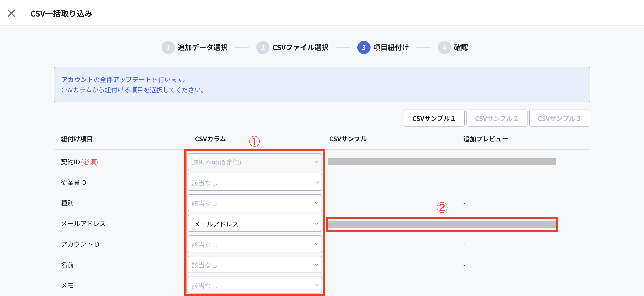This screenshot has height=296, width=644.
Task: Click the CSVカラムから紐付ける項目 instruction text
Action: point(133,90)
